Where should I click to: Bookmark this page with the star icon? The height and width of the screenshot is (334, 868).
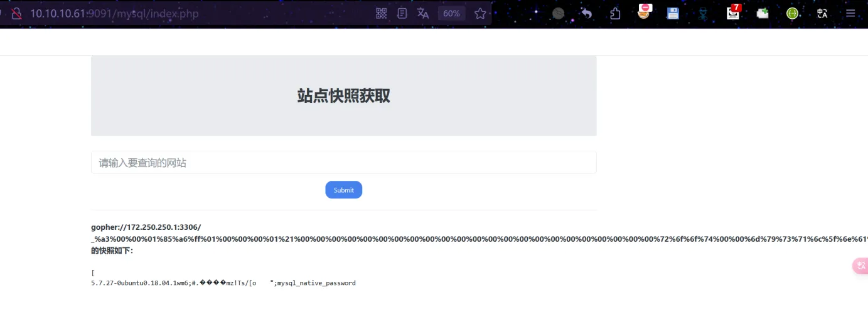(x=480, y=13)
